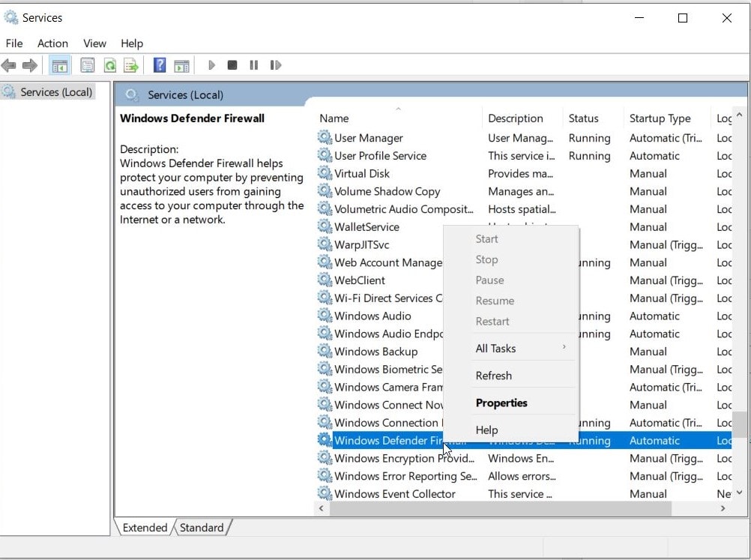Click the Restart Service toolbar icon
This screenshot has height=560, width=751.
point(275,65)
